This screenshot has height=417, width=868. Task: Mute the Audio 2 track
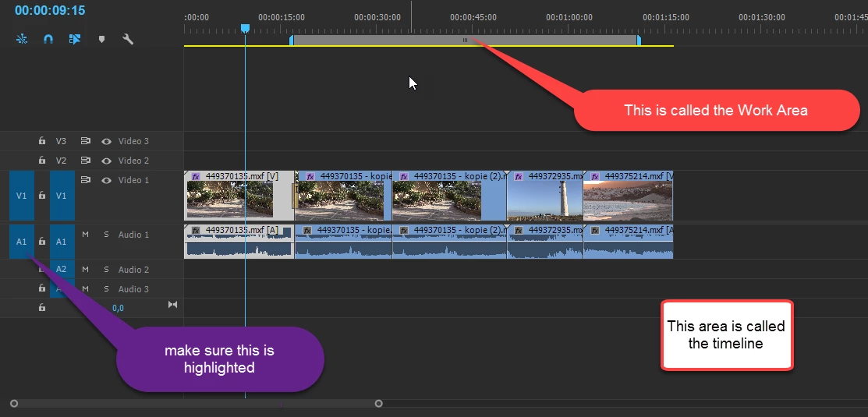(85, 270)
